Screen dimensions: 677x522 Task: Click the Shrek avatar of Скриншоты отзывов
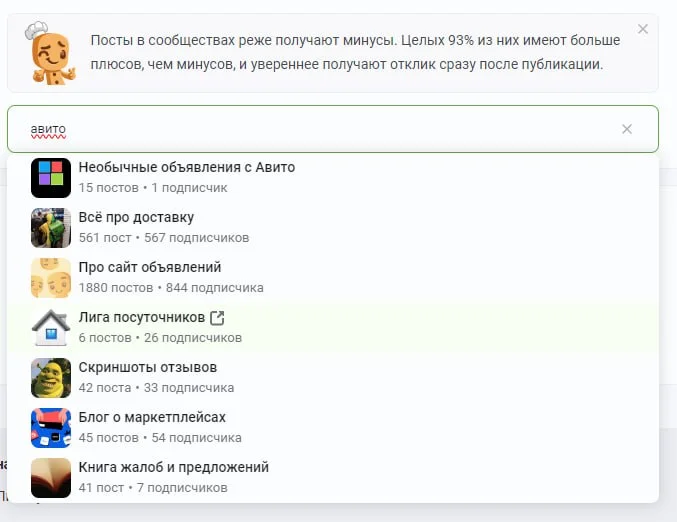(x=51, y=378)
